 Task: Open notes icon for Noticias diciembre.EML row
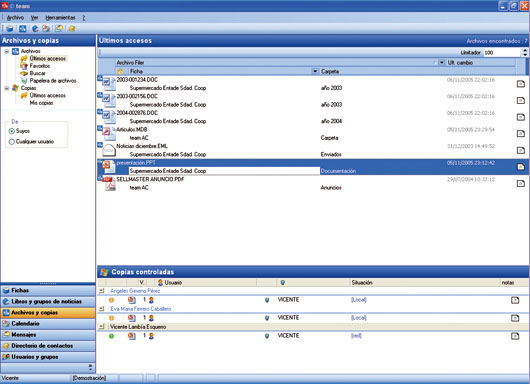tap(521, 150)
